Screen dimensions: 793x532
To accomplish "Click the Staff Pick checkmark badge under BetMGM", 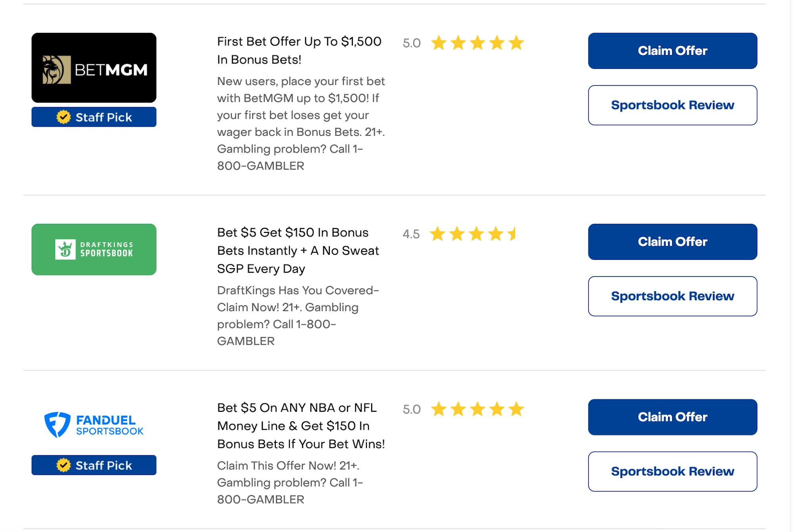I will point(63,117).
